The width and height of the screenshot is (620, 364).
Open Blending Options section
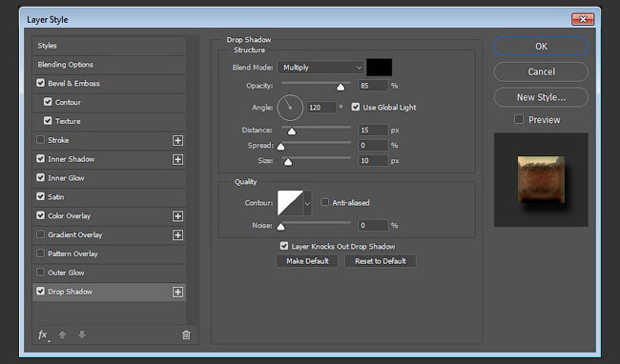pos(109,65)
